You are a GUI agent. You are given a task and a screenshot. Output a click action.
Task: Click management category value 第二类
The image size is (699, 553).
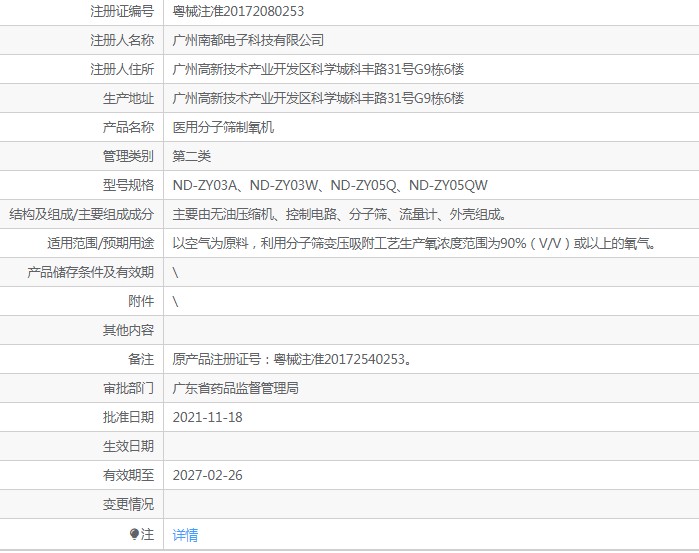pos(192,156)
